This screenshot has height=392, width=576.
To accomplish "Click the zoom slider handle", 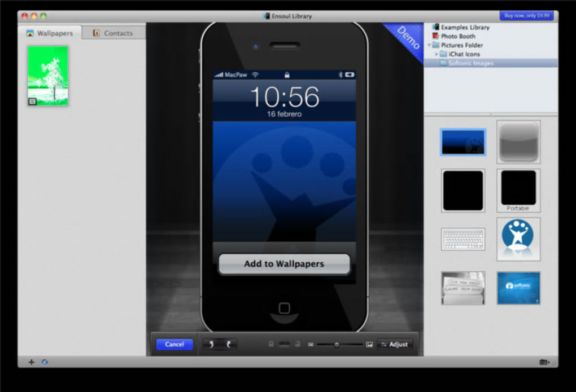I will [x=337, y=344].
